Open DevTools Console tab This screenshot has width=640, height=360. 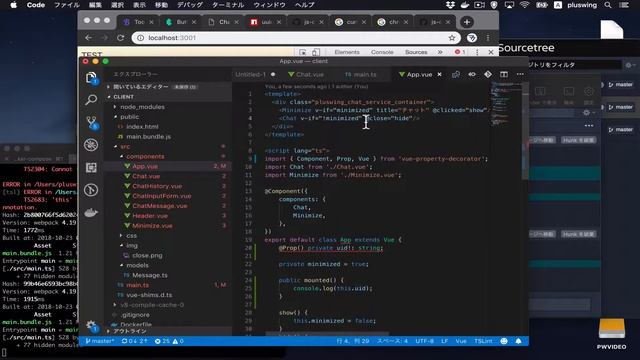point(382,52)
